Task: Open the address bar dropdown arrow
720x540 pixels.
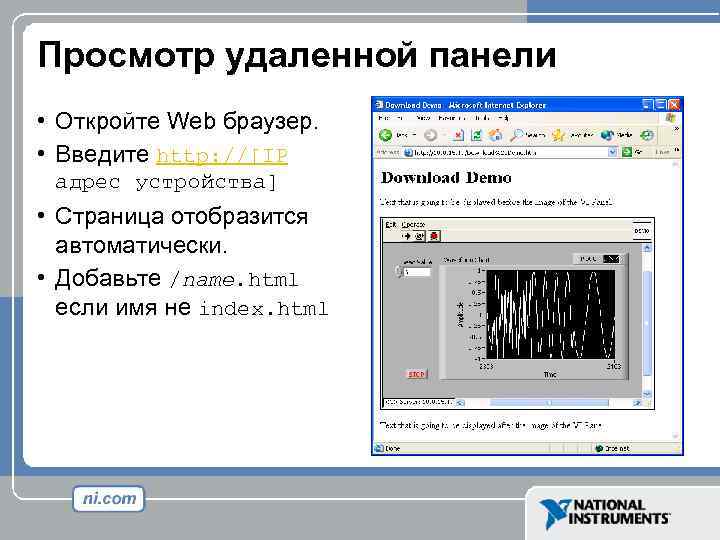Action: (x=612, y=152)
